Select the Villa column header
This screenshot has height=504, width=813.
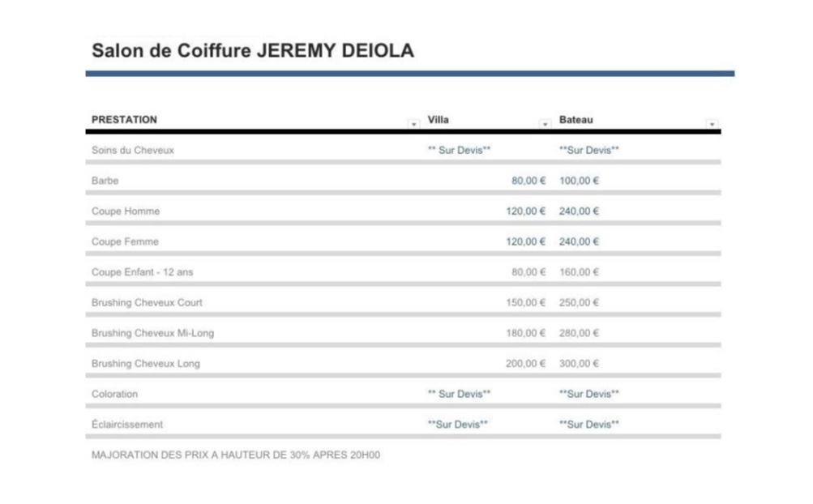pyautogui.click(x=439, y=120)
